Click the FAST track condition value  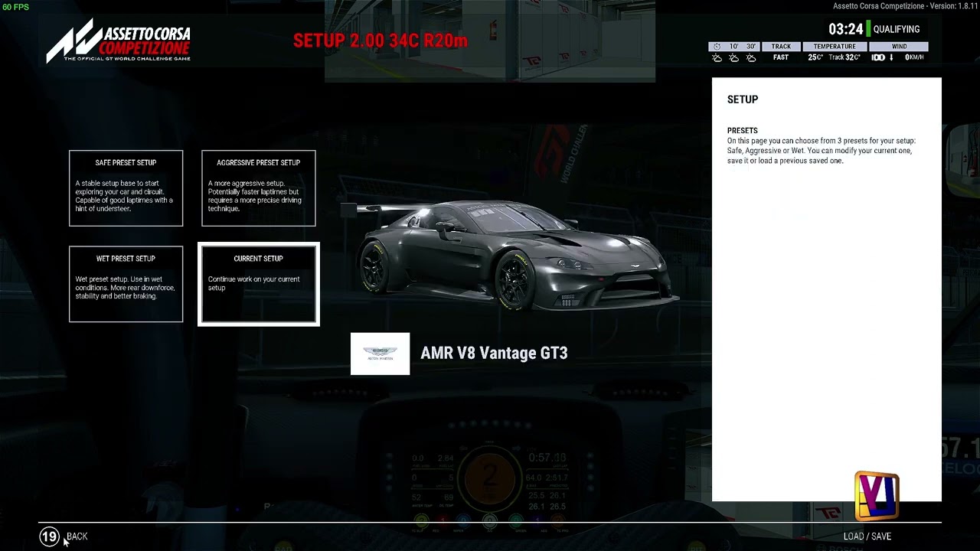[x=781, y=57]
